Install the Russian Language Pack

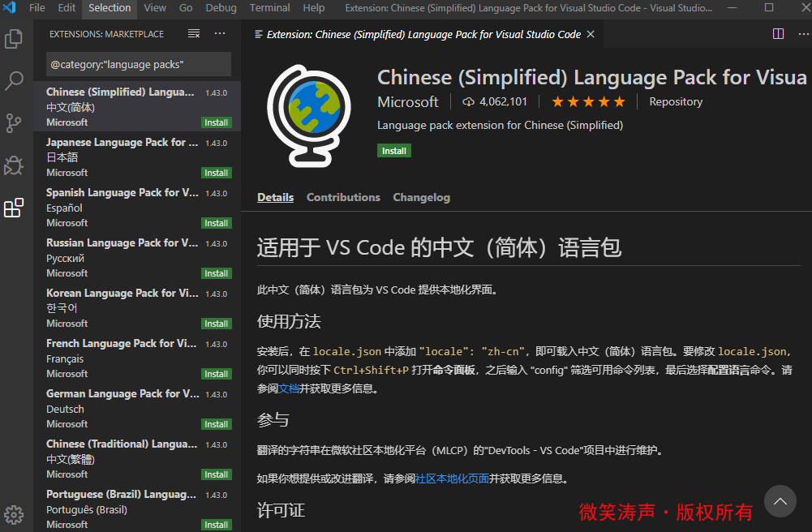(216, 273)
